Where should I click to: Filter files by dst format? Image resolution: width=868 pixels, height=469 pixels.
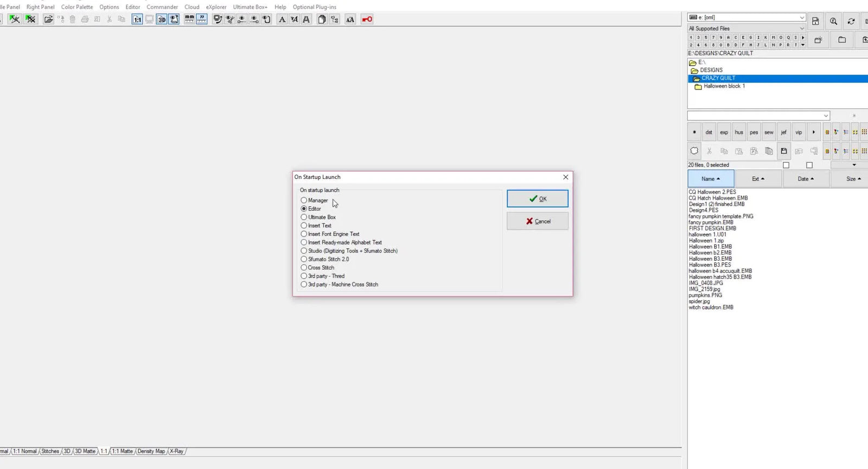click(x=709, y=132)
